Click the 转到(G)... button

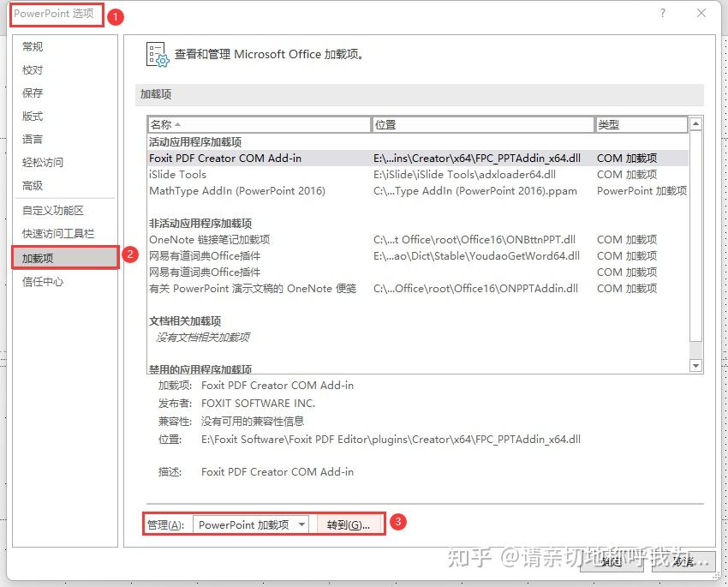pos(349,524)
